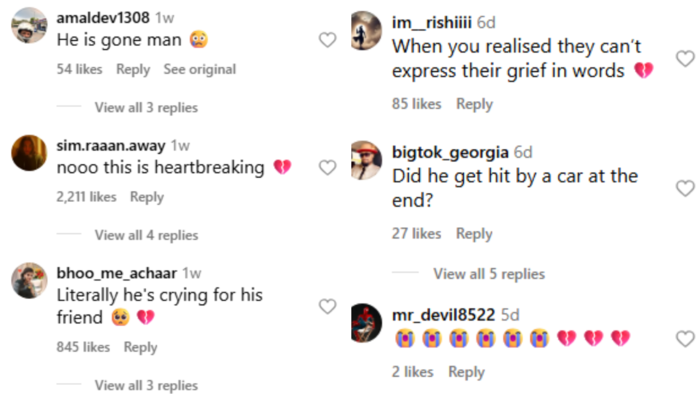View the 85 likes on im__rishiiii's comment

(x=417, y=104)
